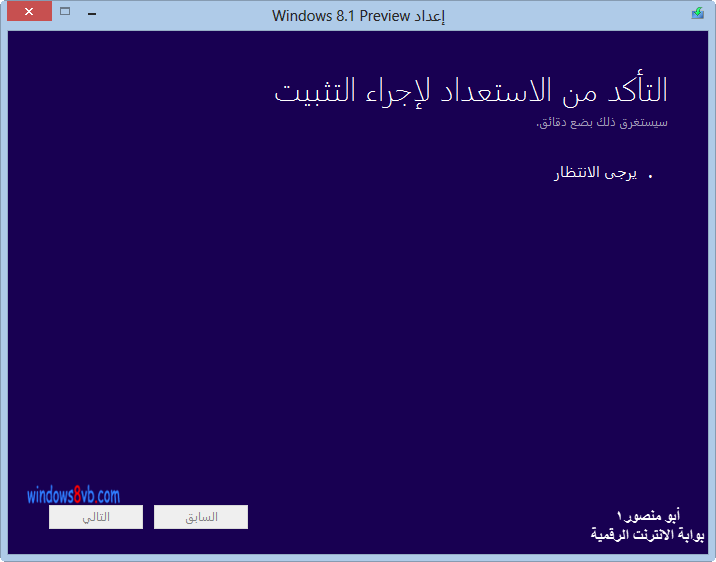Image resolution: width=716 pixels, height=562 pixels.
Task: Click the السابق (Back) button
Action: (201, 517)
